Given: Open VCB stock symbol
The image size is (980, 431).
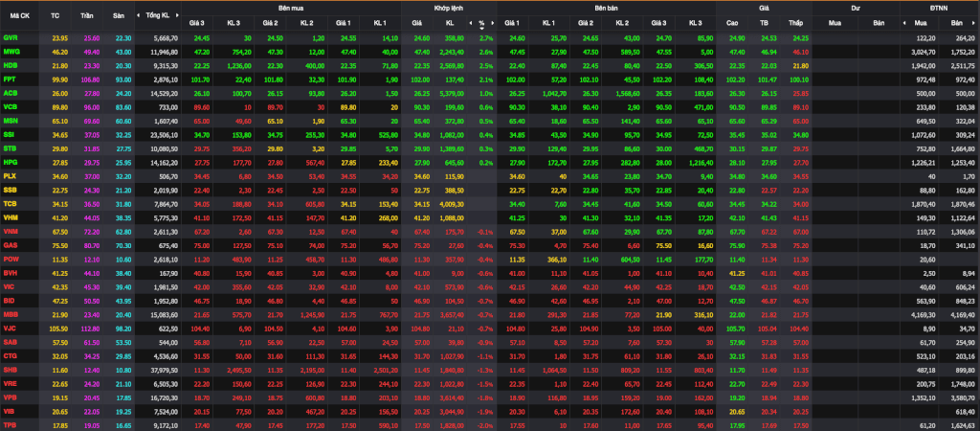Looking at the screenshot, I should tap(10, 106).
